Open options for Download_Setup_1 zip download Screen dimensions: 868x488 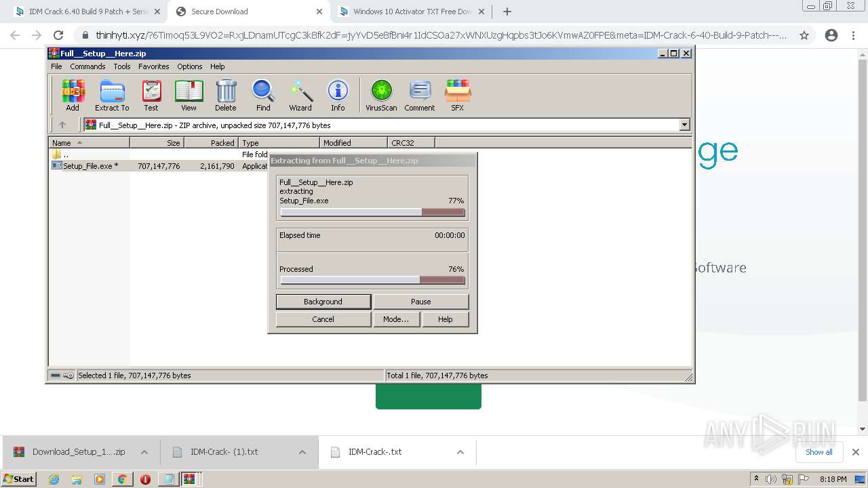click(x=144, y=452)
